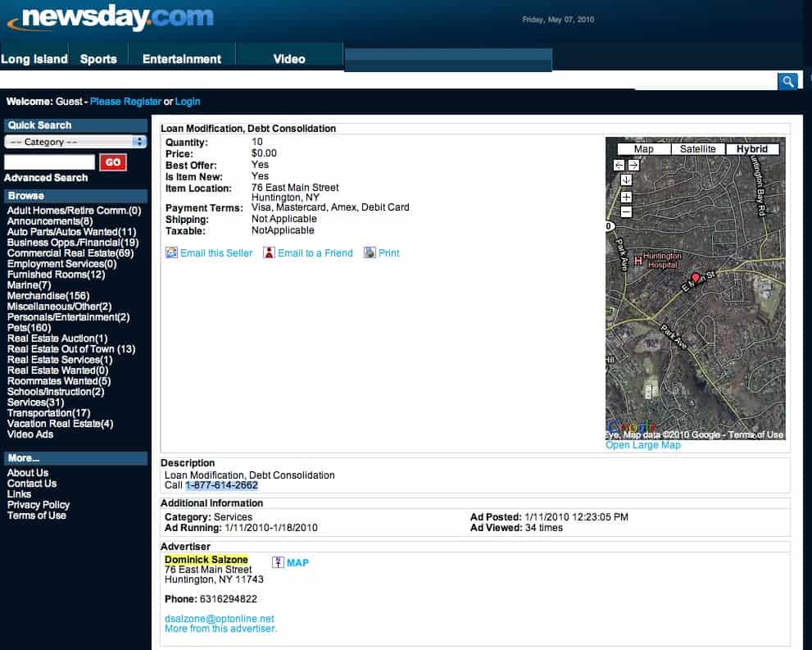
Task: Click the magnifying glass search icon
Action: 787,80
